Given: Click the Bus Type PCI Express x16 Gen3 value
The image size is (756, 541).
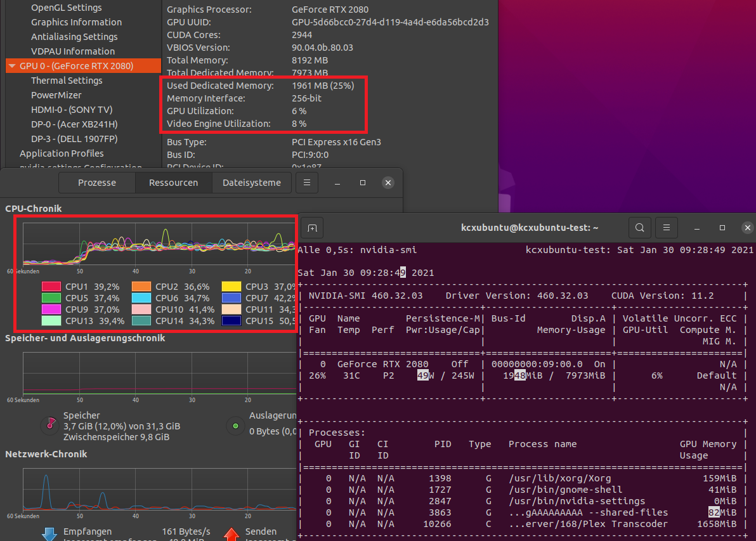Looking at the screenshot, I should 336,142.
